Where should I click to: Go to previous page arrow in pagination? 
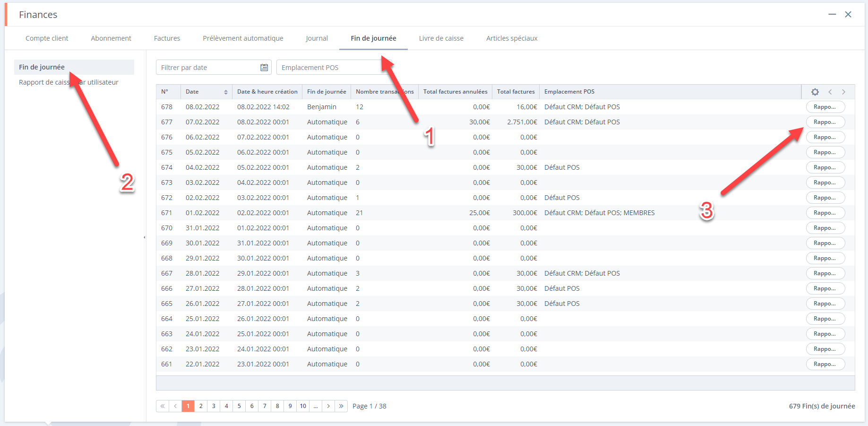click(x=175, y=406)
